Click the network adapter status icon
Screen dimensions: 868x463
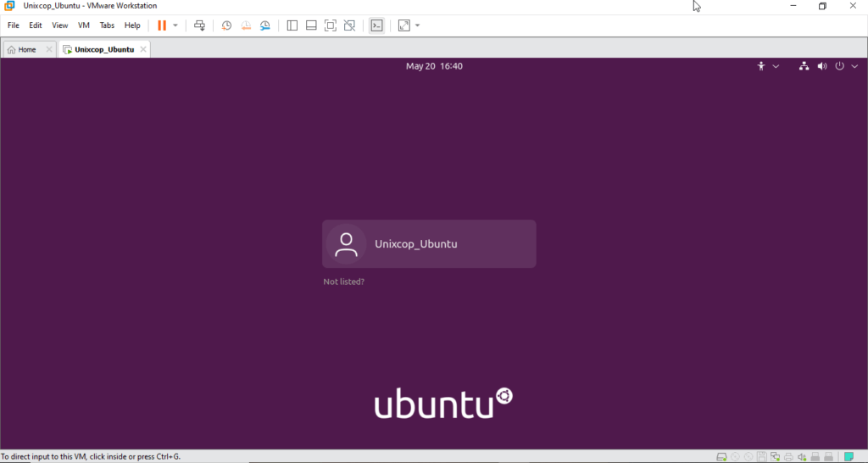tap(775, 457)
